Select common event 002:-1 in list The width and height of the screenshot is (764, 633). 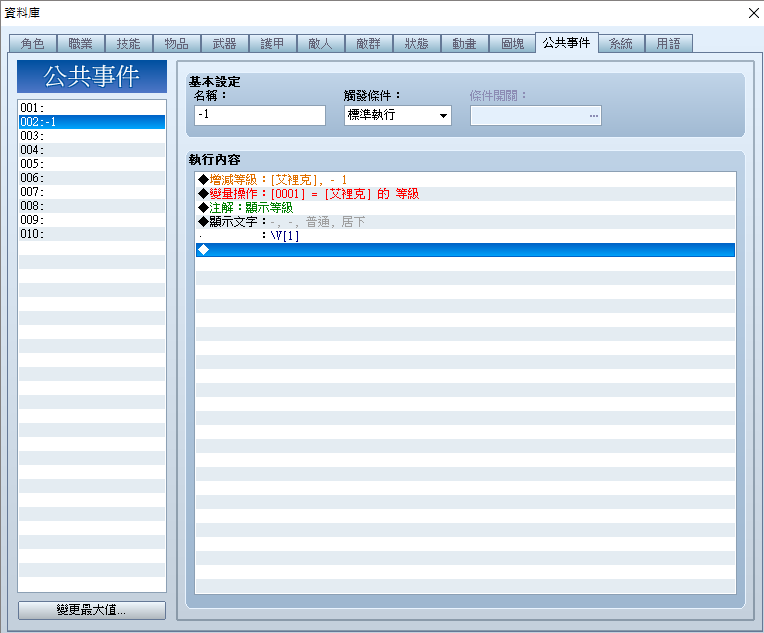[92, 122]
